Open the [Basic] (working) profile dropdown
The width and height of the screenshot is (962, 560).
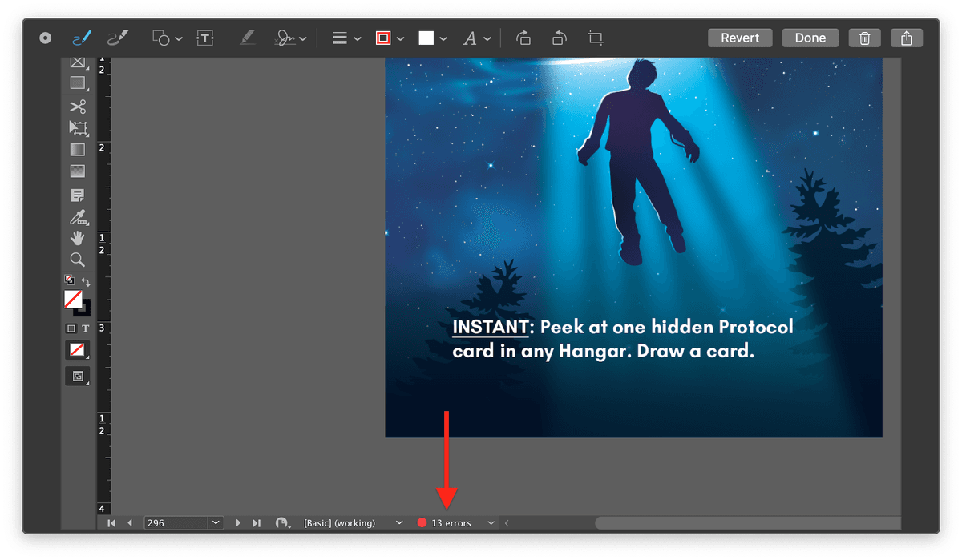point(399,523)
